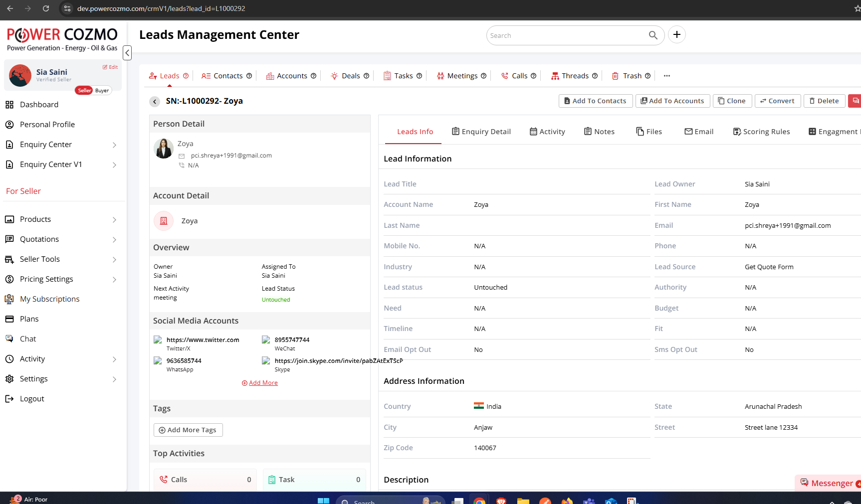861x504 pixels.
Task: Open the Enquiry Detail tab
Action: (x=481, y=132)
